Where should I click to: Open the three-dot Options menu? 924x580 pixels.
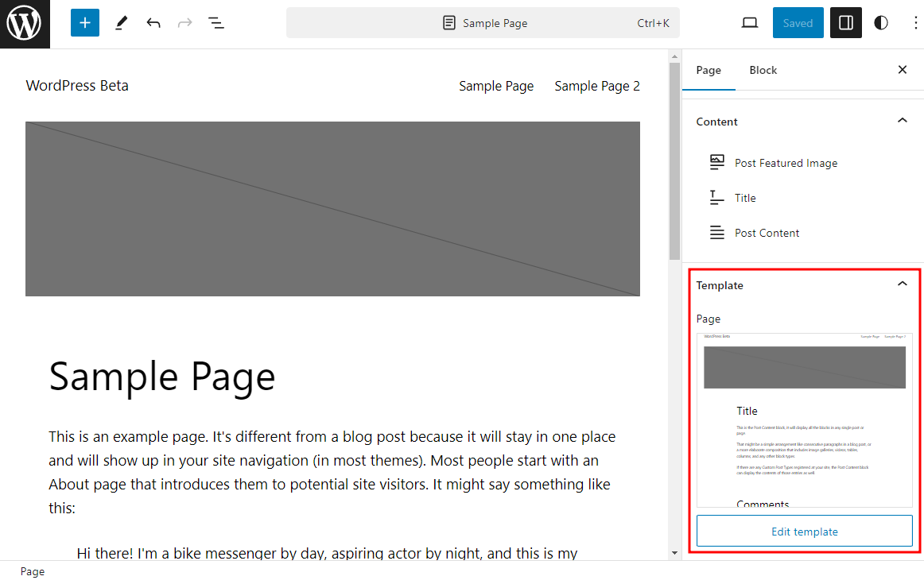click(x=915, y=23)
